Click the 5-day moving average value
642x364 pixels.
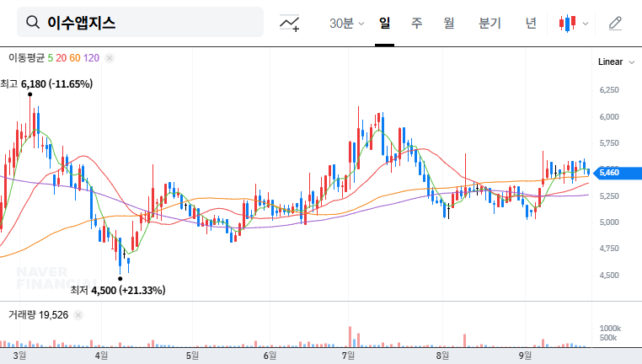51,58
